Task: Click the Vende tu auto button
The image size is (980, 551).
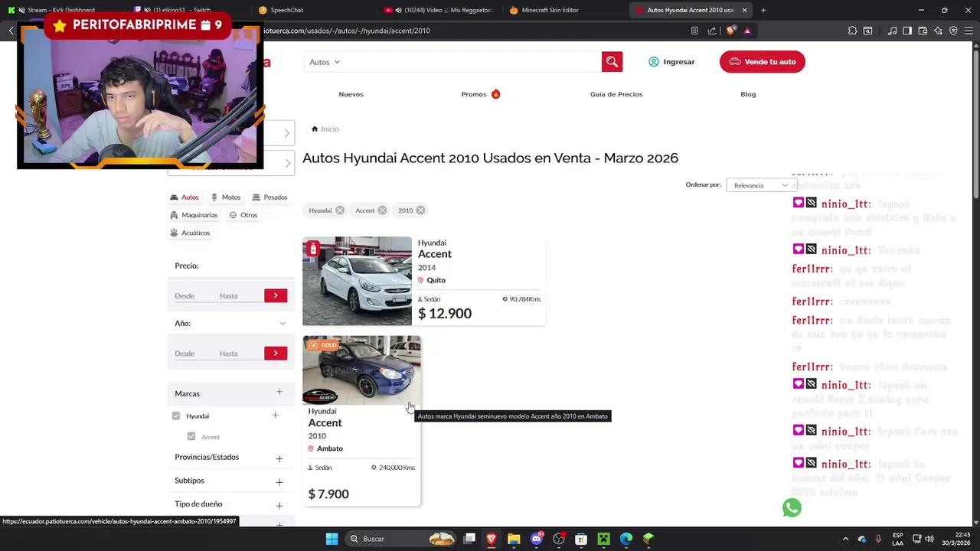Action: [762, 62]
